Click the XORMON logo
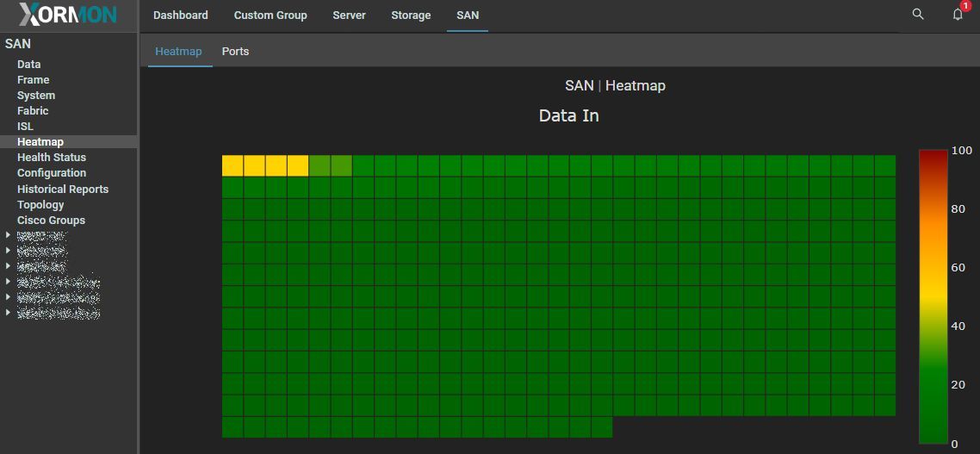 [x=68, y=15]
